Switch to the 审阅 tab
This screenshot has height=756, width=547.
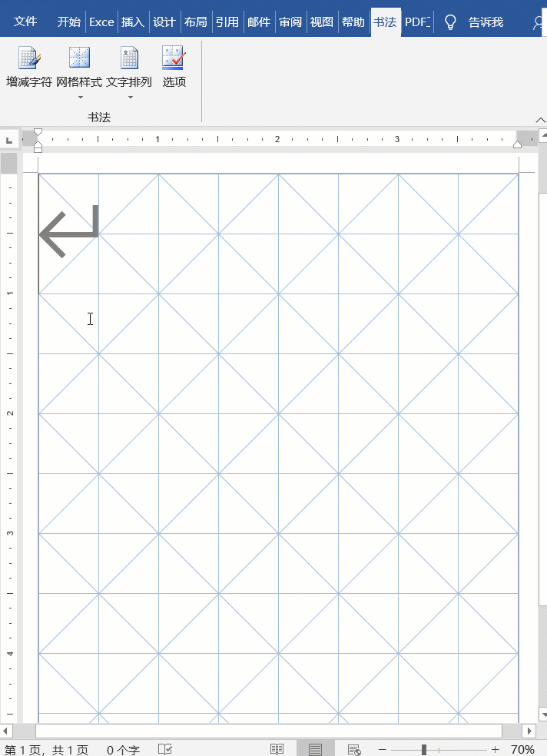(290, 22)
